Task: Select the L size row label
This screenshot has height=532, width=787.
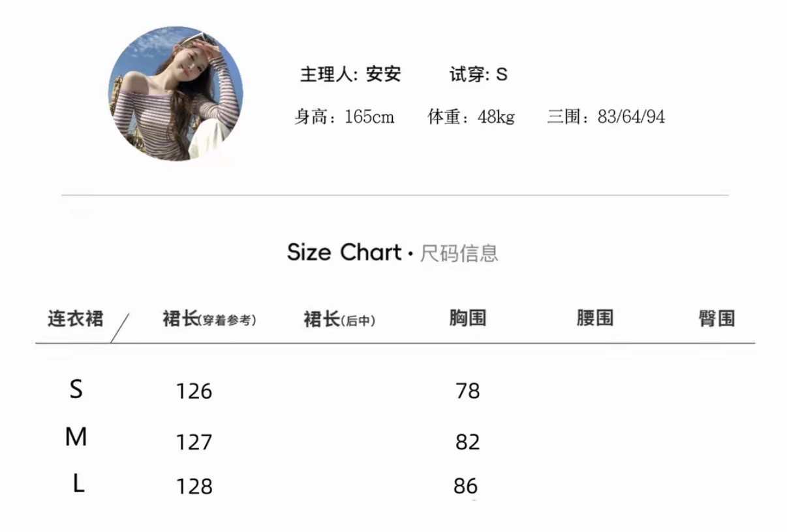Action: [78, 484]
